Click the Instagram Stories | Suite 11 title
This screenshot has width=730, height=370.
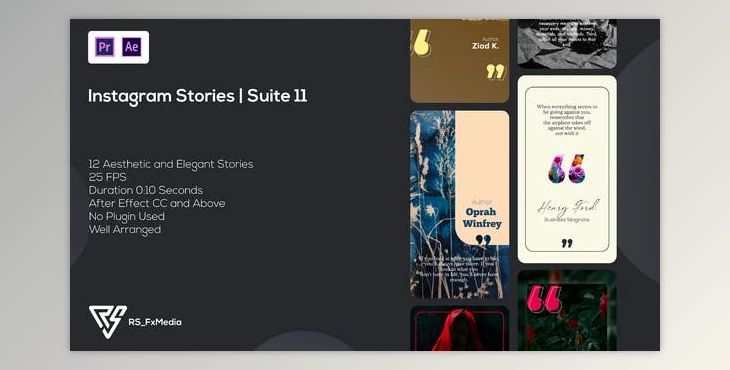point(197,96)
